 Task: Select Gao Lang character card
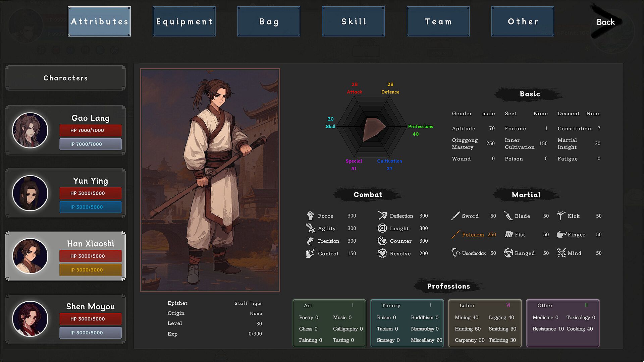65,130
